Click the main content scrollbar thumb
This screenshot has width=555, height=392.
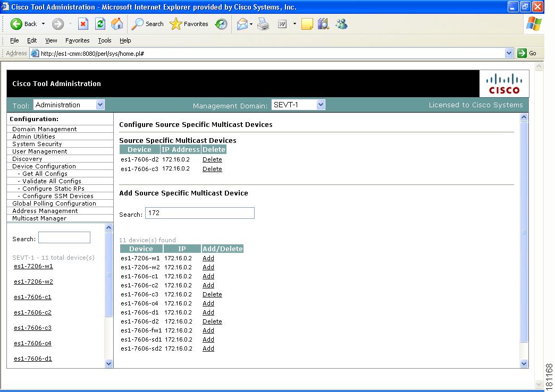(x=524, y=232)
